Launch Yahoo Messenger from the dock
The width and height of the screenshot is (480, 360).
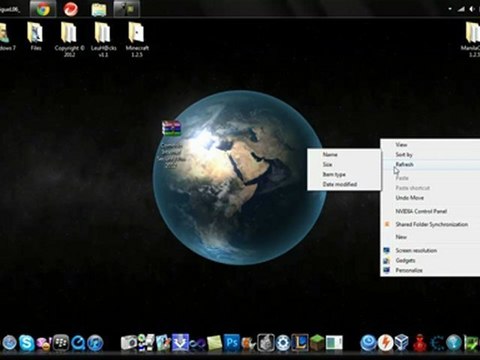click(44, 343)
